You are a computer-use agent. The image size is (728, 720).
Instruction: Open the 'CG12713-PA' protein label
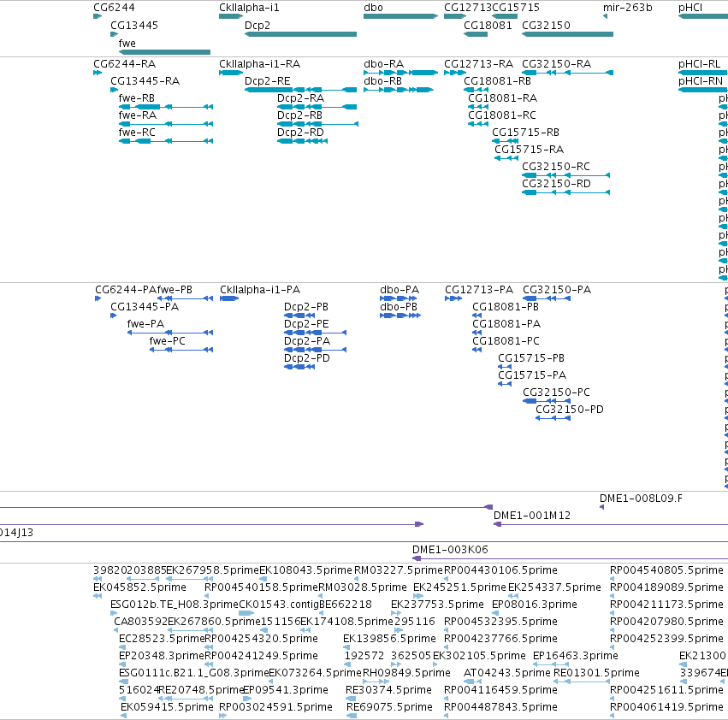point(479,290)
